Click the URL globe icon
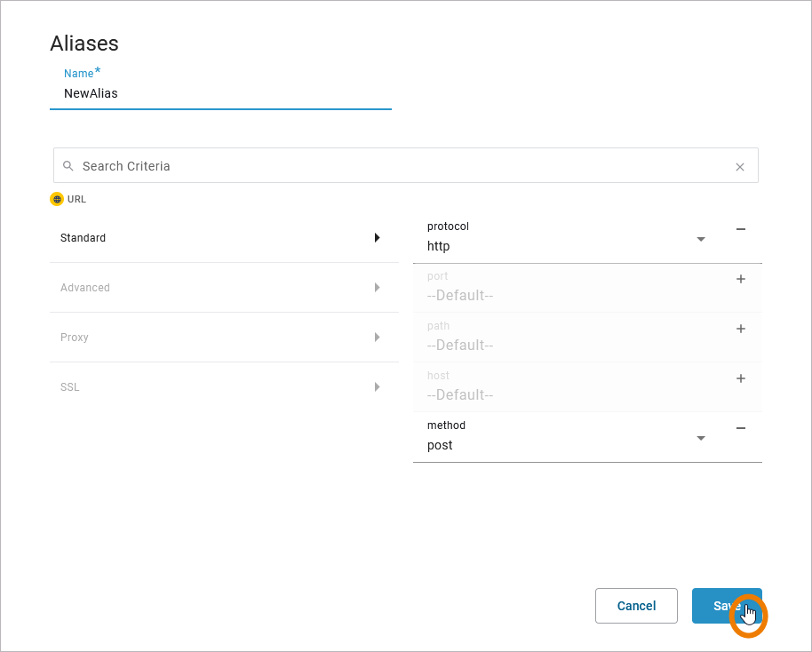The image size is (812, 652). (57, 199)
